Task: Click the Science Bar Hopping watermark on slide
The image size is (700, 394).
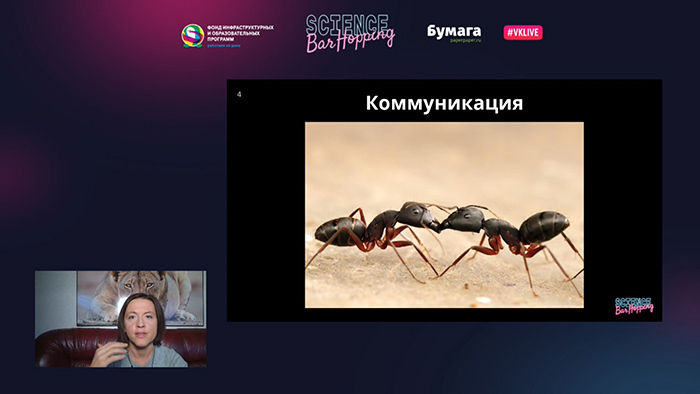Action: click(634, 306)
